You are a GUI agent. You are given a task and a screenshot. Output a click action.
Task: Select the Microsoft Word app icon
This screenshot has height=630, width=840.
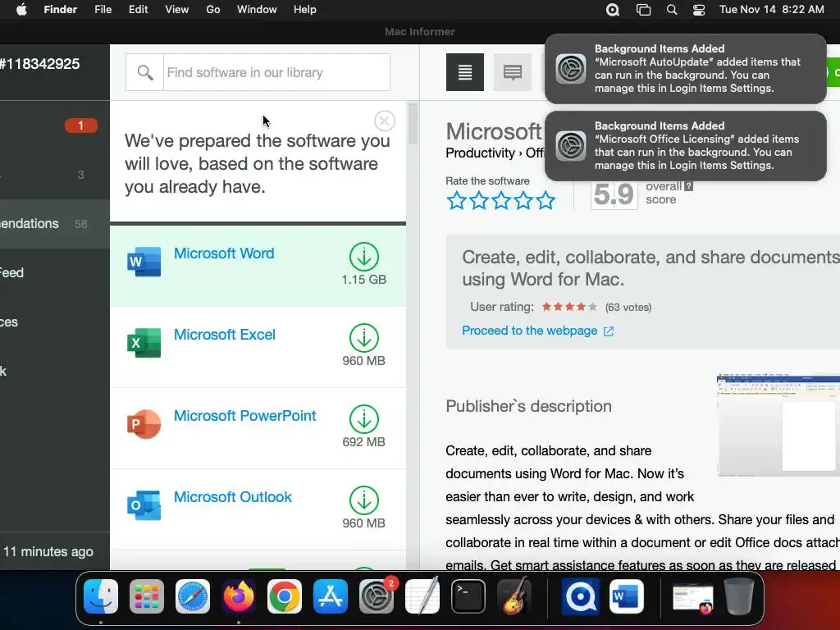(x=144, y=262)
